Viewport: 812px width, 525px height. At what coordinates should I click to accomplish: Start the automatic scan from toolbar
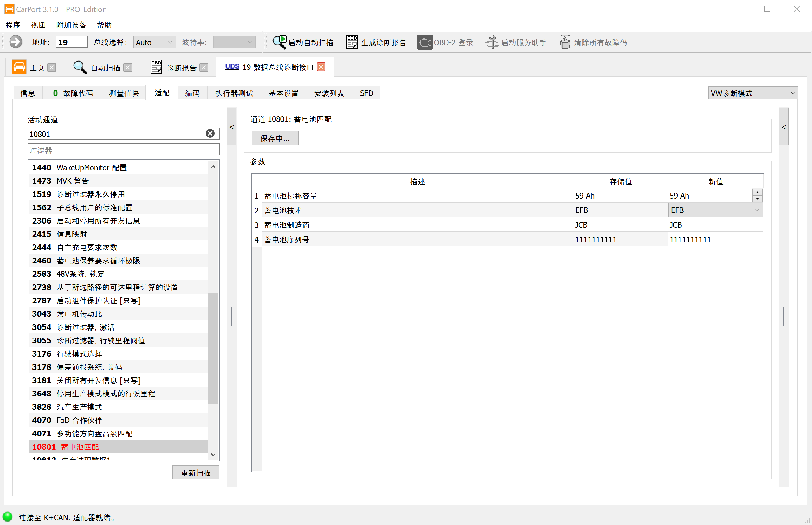click(303, 42)
